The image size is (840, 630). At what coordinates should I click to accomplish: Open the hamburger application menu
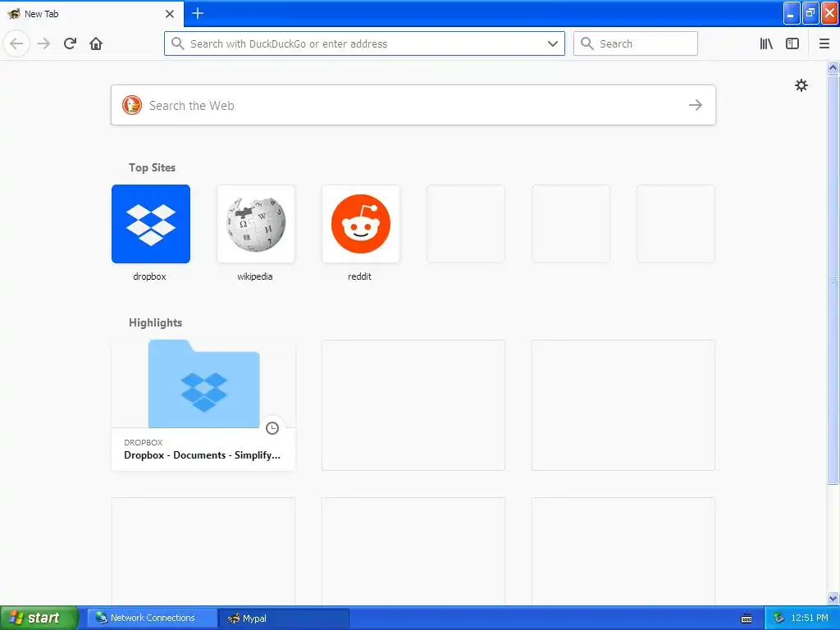824,43
